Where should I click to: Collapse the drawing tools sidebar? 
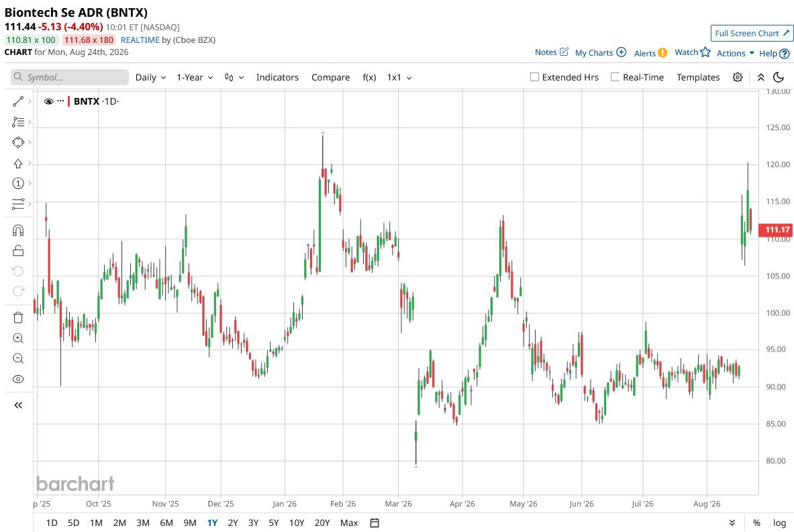(17, 405)
